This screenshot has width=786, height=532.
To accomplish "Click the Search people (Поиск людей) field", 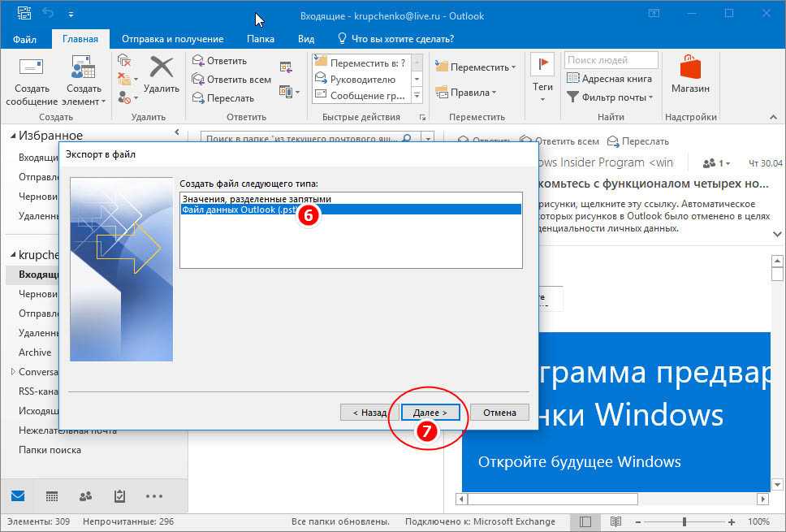I will pos(611,60).
